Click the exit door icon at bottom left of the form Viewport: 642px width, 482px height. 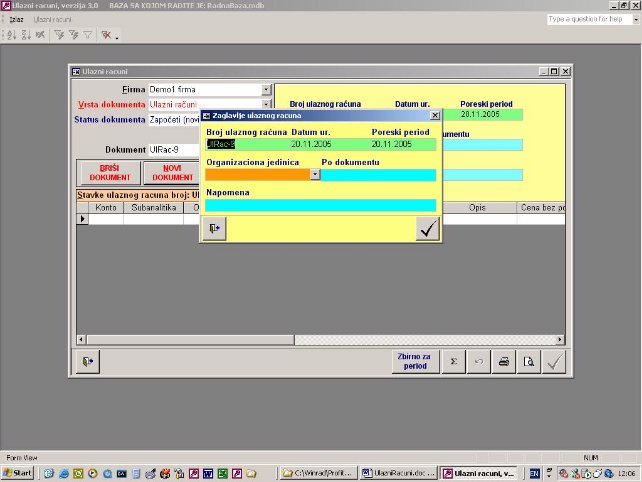(90, 362)
